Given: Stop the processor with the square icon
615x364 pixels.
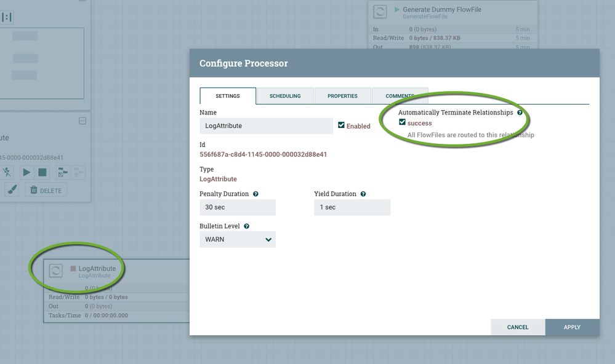Looking at the screenshot, I should coord(42,172).
